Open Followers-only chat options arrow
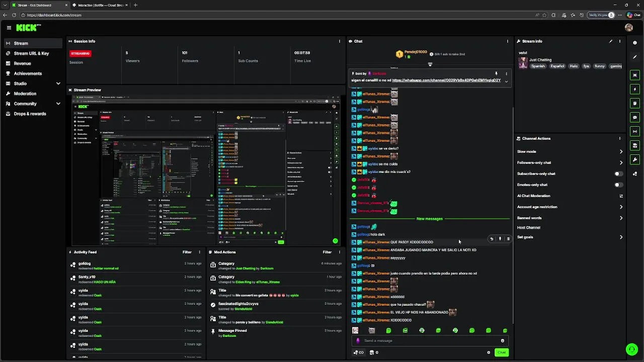This screenshot has height=362, width=644. (x=621, y=162)
